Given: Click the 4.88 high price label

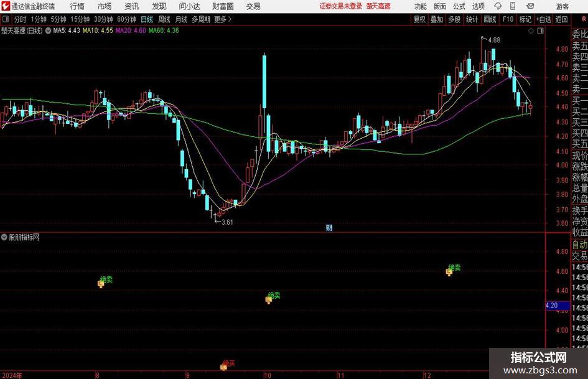Looking at the screenshot, I should click(494, 40).
